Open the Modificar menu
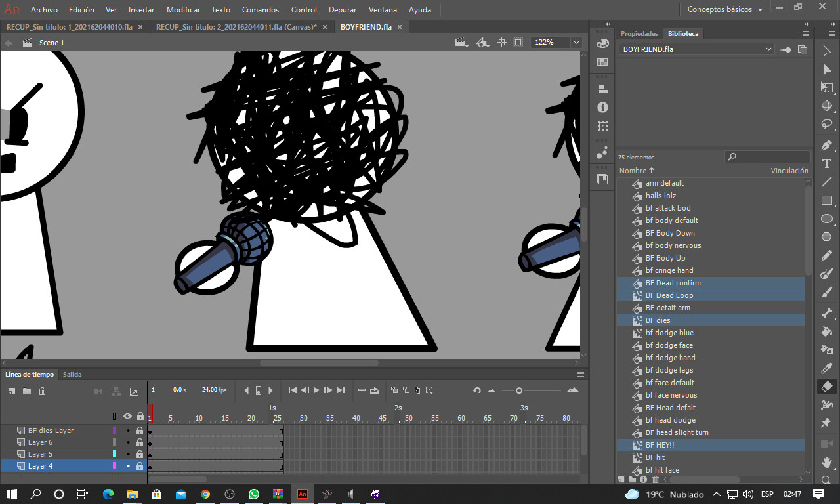Image resolution: width=840 pixels, height=504 pixels. pos(183,9)
